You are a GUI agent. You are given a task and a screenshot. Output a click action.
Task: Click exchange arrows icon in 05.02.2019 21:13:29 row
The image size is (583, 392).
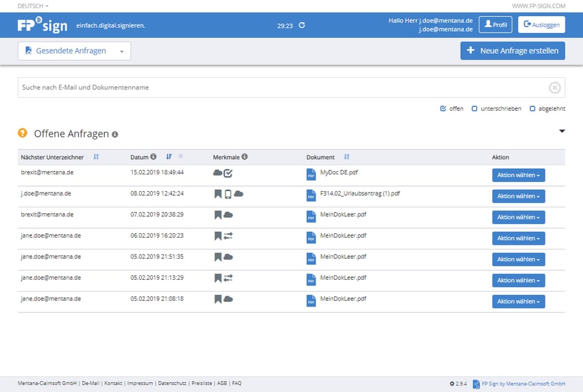click(x=228, y=277)
